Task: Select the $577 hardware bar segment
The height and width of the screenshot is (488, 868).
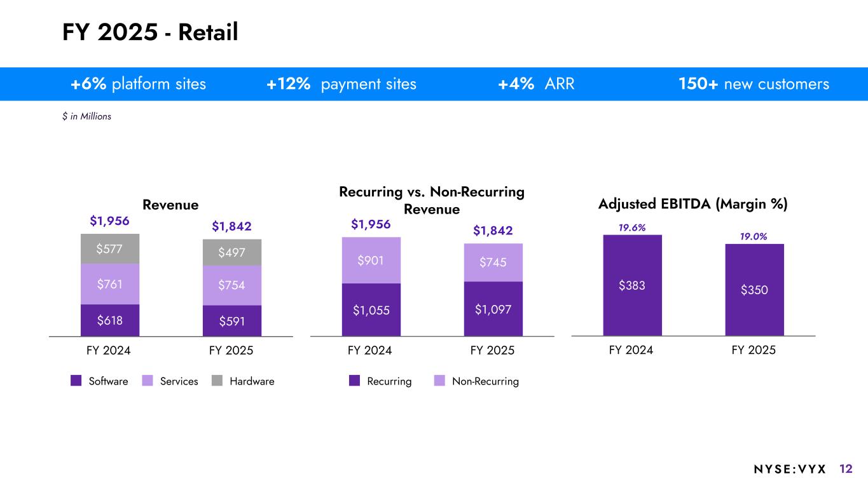Action: click(110, 249)
